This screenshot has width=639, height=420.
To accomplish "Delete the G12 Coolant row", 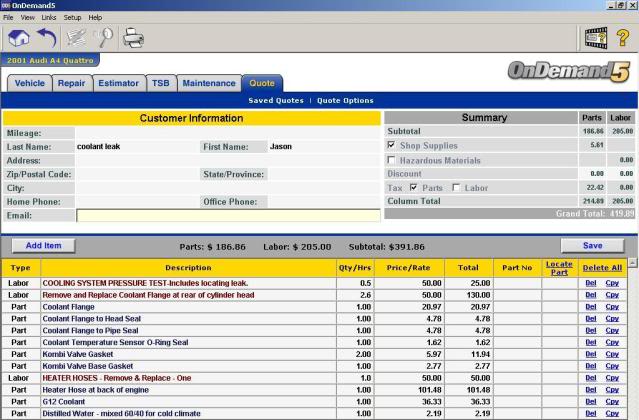I will coord(591,401).
